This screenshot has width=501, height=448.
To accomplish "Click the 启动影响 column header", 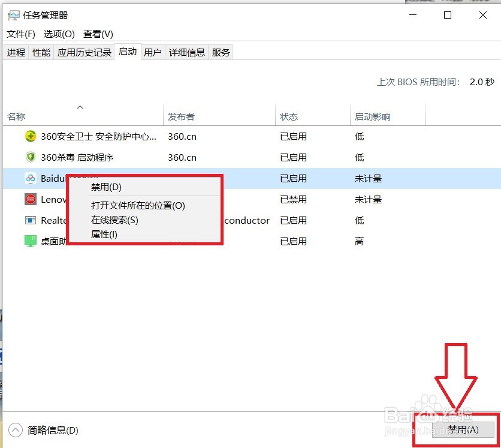I will click(372, 116).
